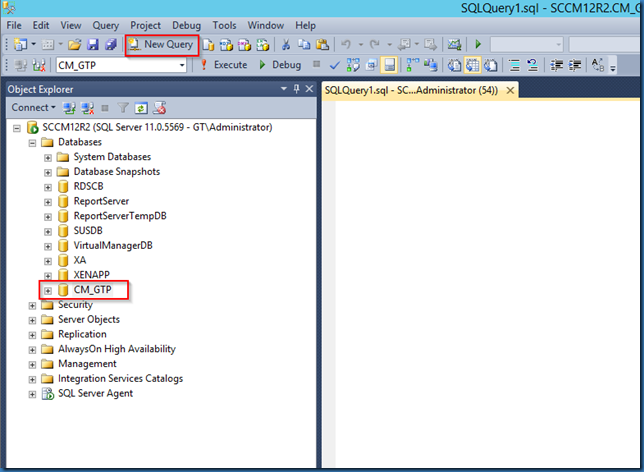Click Display Estimated Execution Plan icon
The image size is (644, 472).
tap(353, 65)
